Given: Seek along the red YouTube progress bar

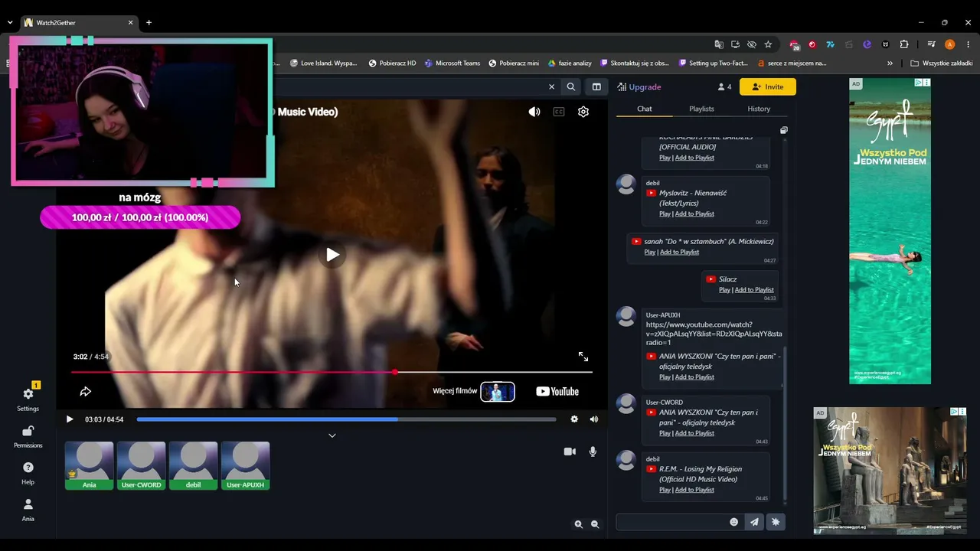Looking at the screenshot, I should pyautogui.click(x=332, y=372).
